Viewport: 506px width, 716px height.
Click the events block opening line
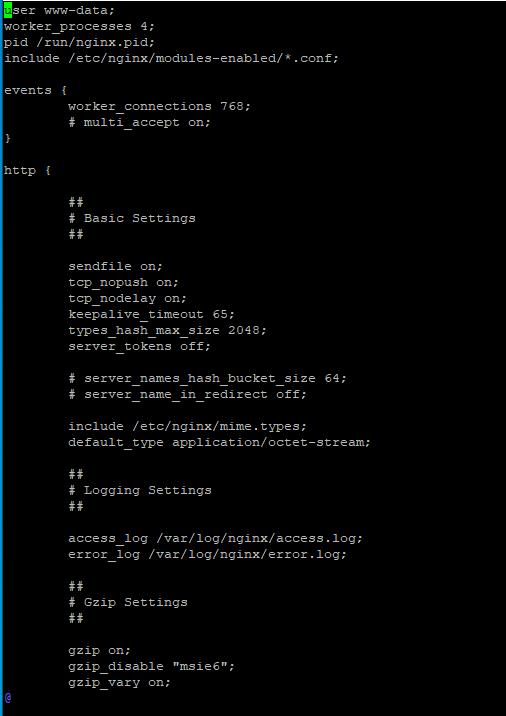point(36,90)
